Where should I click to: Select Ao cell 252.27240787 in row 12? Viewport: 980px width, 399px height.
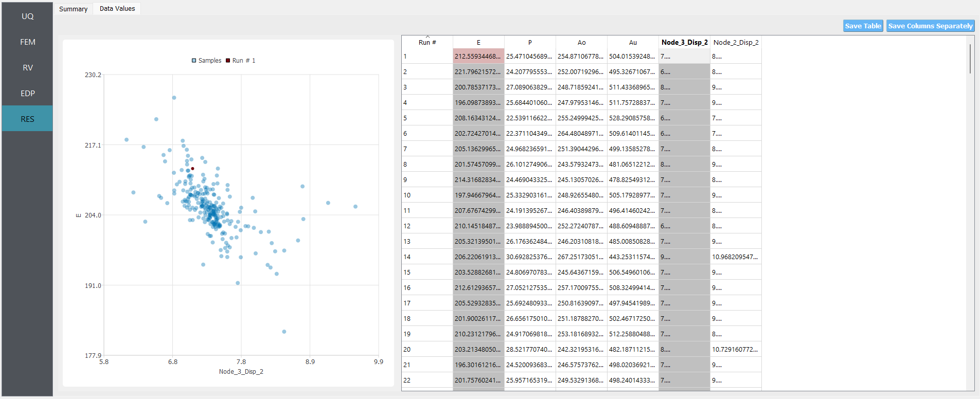581,226
